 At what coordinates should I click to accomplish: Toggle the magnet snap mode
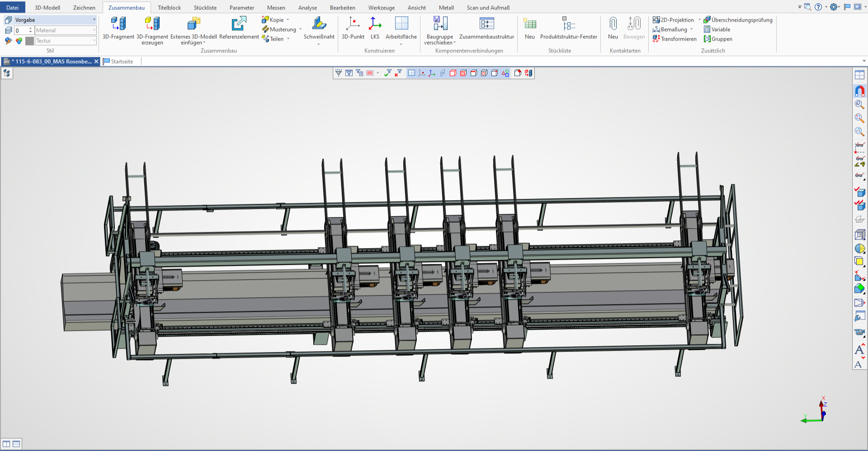pyautogui.click(x=859, y=91)
